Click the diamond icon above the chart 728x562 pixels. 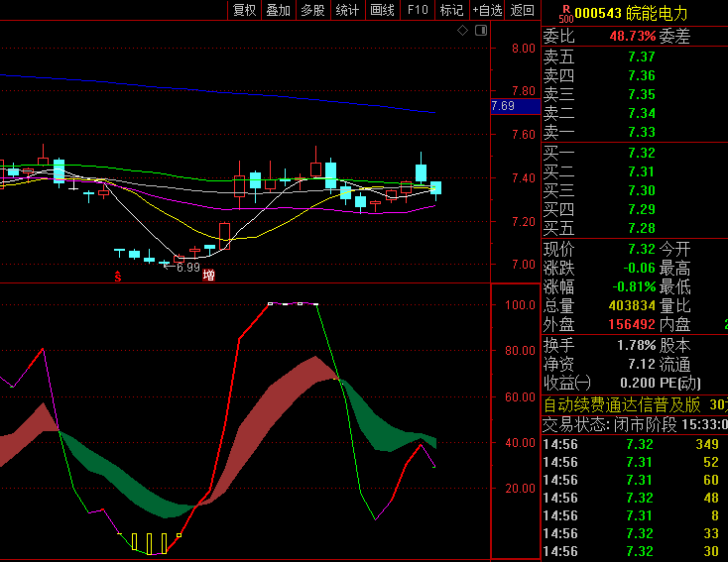462,32
